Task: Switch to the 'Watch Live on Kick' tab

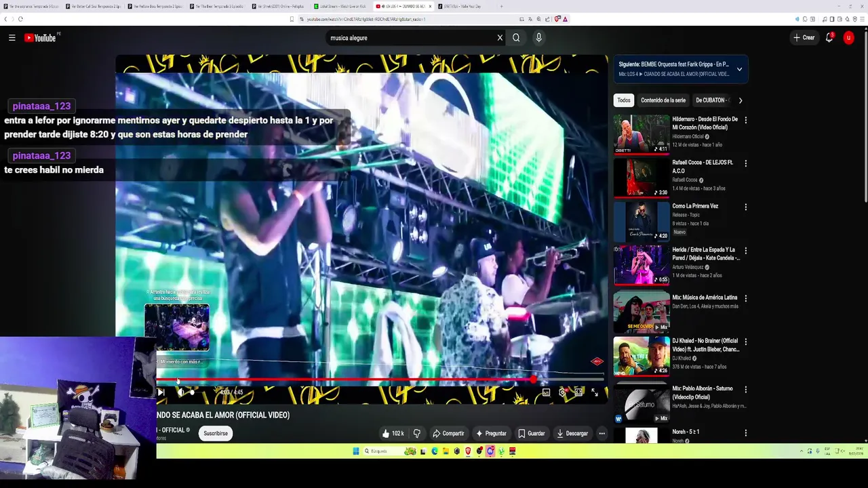Action: (339, 6)
